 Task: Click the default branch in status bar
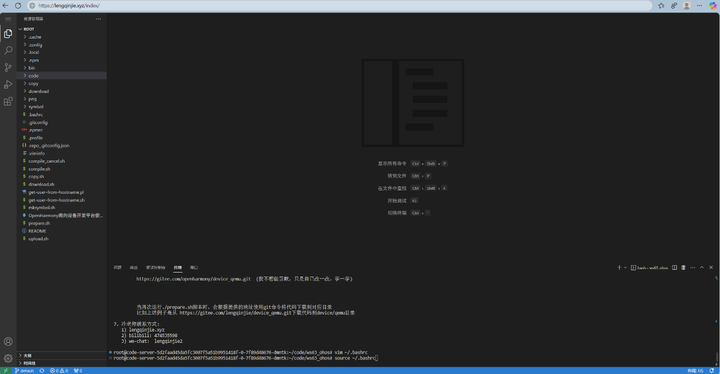coord(24,370)
